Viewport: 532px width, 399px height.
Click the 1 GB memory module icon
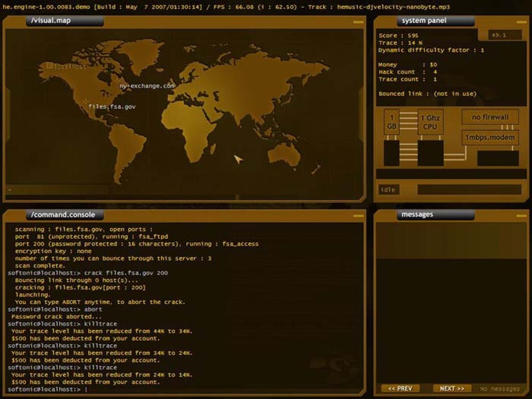click(x=392, y=122)
